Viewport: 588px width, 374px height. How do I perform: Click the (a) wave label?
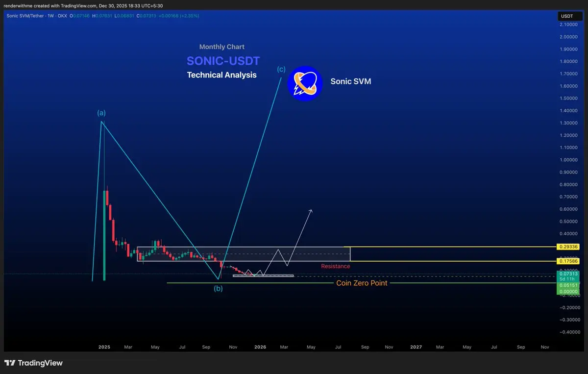tap(101, 113)
